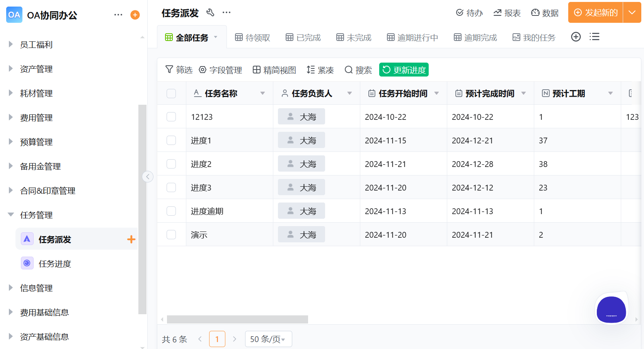Viewport: 644px width, 349px height.
Task: Open 数据 data panel in top bar
Action: [545, 13]
